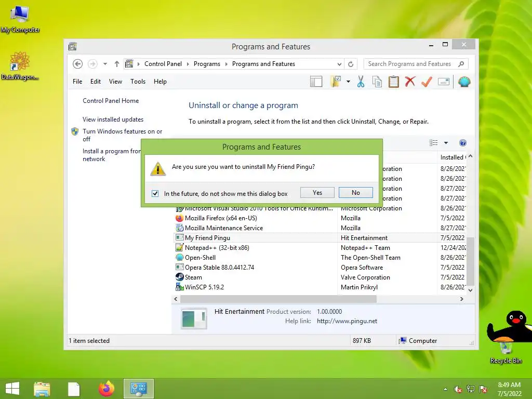Screen dimensions: 532x399
Task: Open the Help menu
Action: tap(160, 82)
